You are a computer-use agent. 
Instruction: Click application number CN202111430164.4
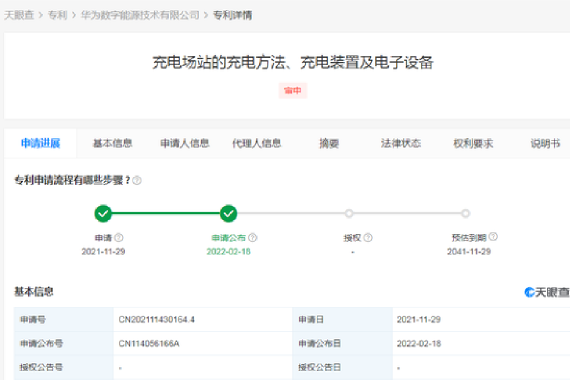point(156,320)
